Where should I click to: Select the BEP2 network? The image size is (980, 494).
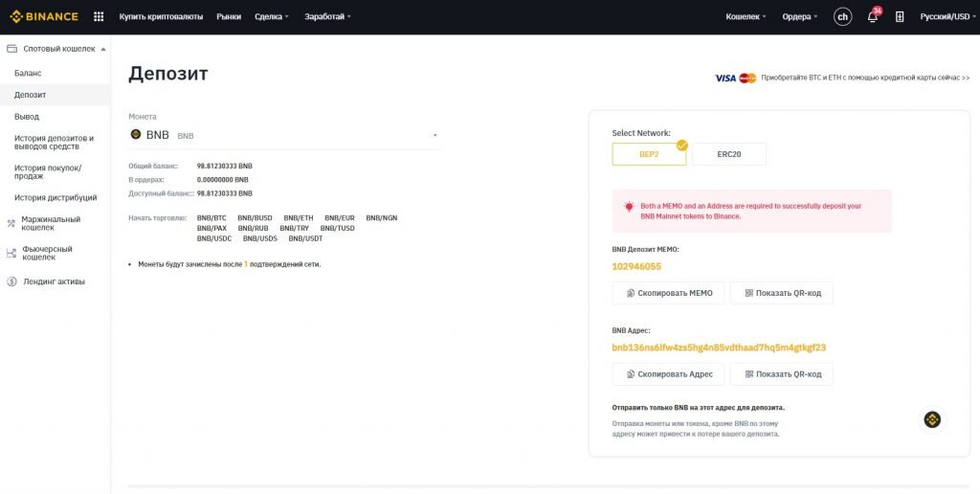649,154
